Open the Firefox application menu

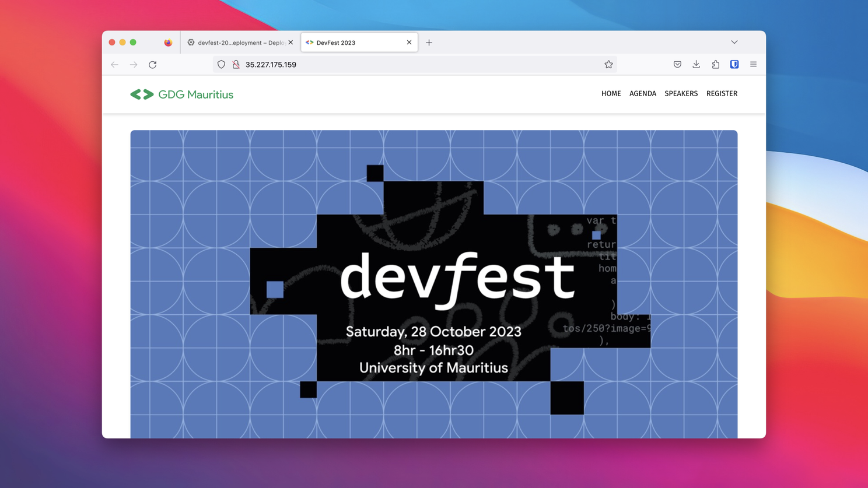(754, 65)
